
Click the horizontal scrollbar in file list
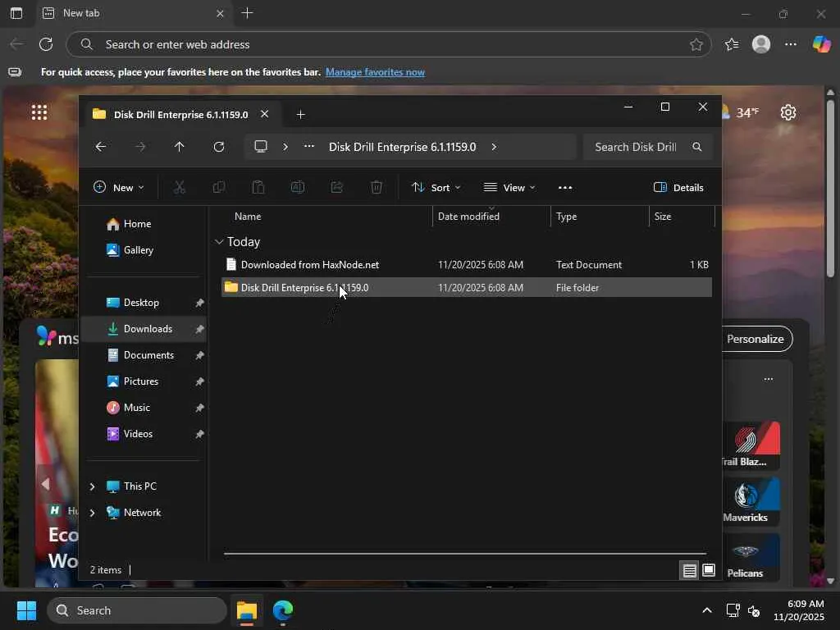[x=464, y=554]
